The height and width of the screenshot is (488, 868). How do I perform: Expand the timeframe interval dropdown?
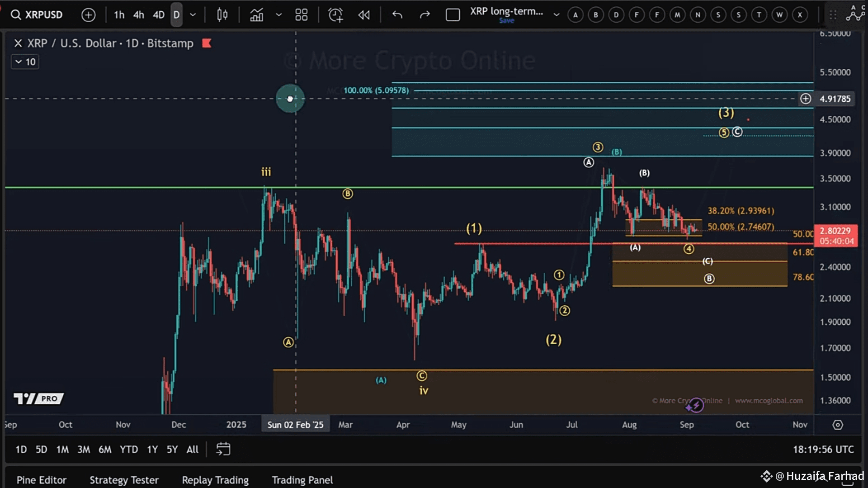pyautogui.click(x=193, y=15)
